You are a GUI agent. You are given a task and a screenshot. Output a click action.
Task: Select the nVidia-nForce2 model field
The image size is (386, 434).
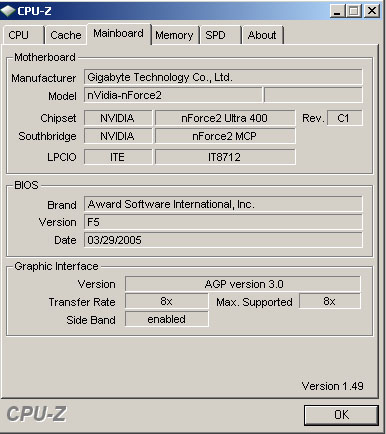(x=173, y=95)
